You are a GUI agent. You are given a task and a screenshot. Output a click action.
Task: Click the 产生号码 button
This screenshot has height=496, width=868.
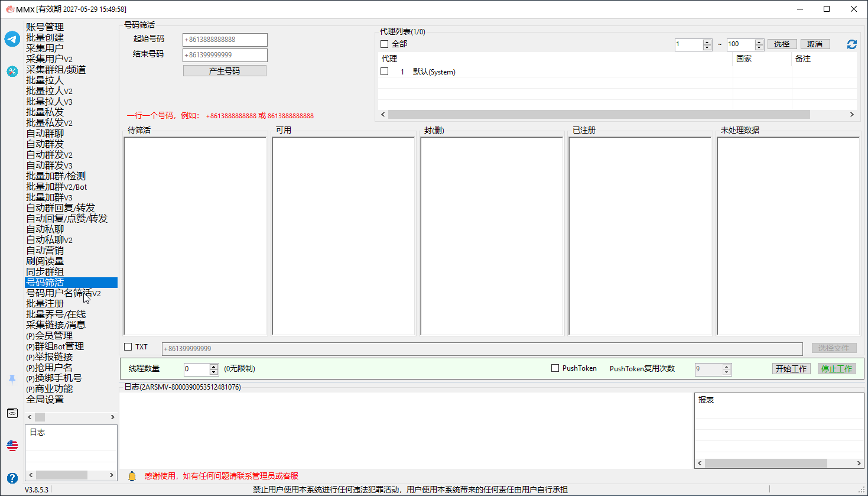coord(225,71)
